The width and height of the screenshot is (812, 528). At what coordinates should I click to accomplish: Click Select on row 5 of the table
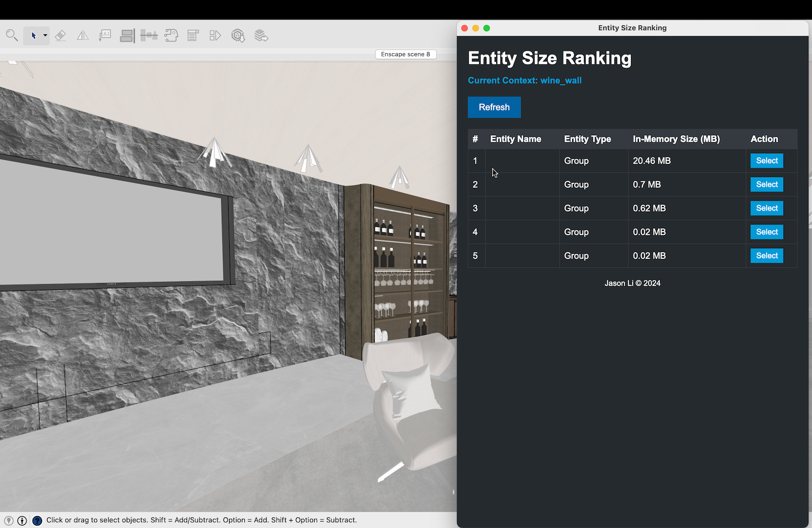(x=767, y=256)
